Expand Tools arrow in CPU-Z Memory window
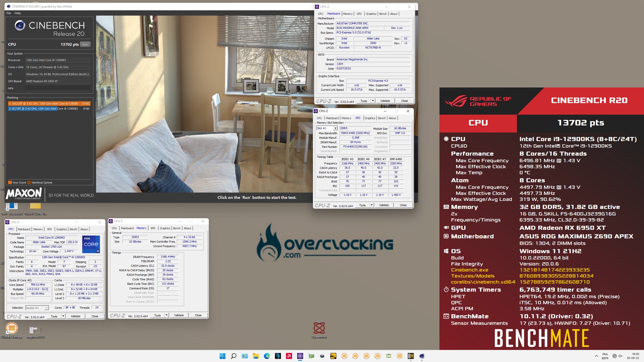The image size is (644, 362). (x=167, y=315)
